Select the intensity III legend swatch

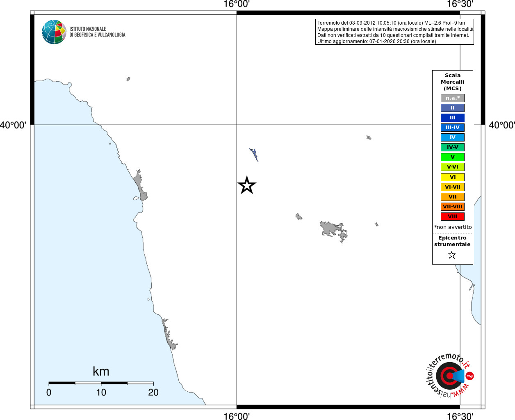point(453,118)
